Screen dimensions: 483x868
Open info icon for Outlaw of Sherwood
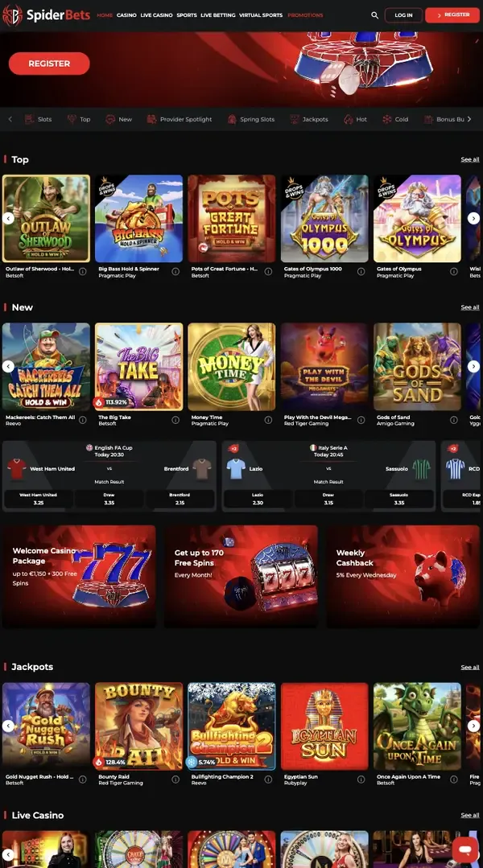(x=83, y=271)
